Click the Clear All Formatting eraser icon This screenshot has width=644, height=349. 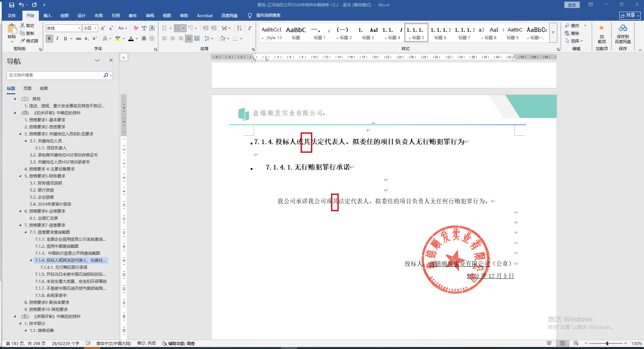tap(136, 28)
